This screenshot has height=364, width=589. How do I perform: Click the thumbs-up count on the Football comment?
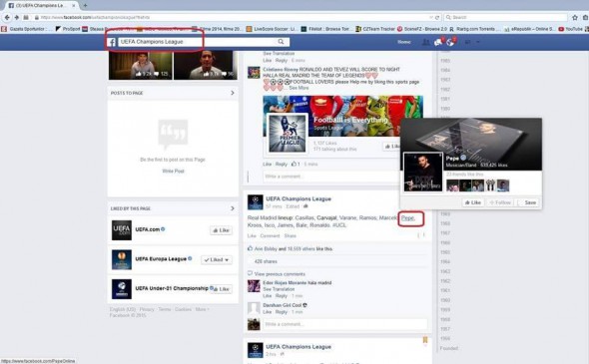[295, 164]
